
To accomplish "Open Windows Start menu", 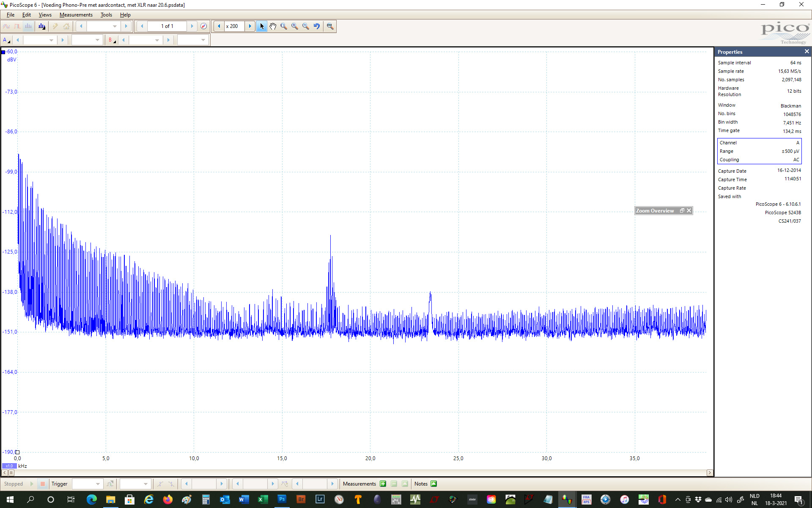I will coord(10,500).
